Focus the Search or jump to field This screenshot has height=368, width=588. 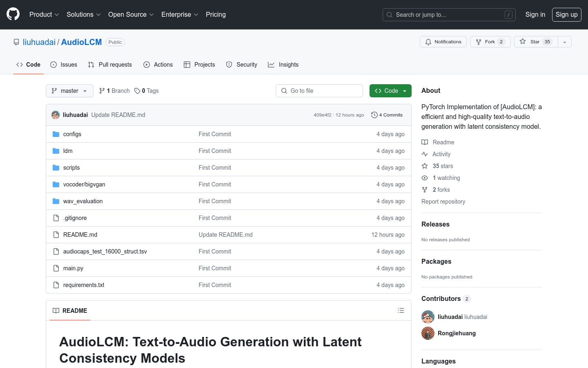449,15
